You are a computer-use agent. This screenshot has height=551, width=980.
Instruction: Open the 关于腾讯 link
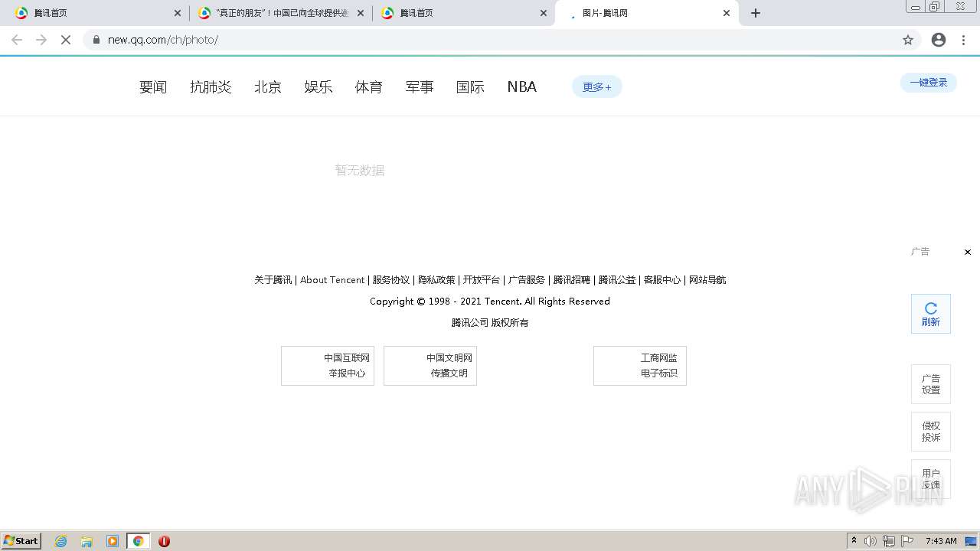(273, 280)
